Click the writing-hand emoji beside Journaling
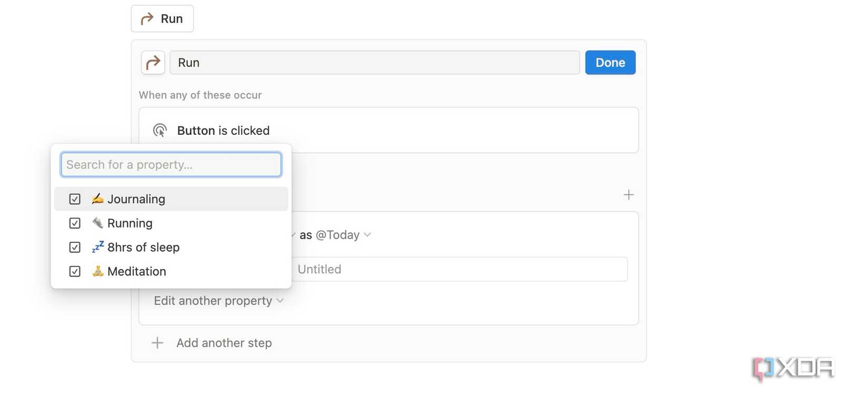This screenshot has width=868, height=416. coord(97,199)
